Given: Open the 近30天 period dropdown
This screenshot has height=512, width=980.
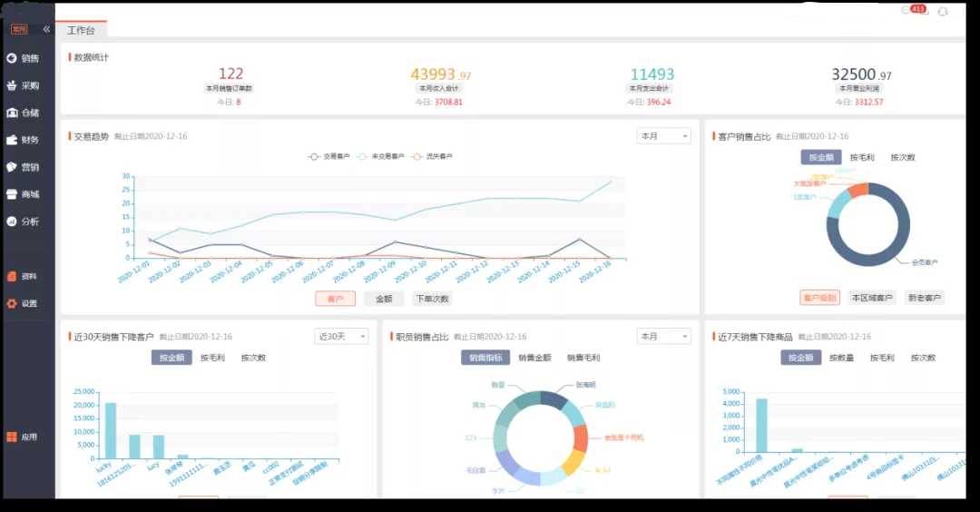Looking at the screenshot, I should (x=341, y=337).
